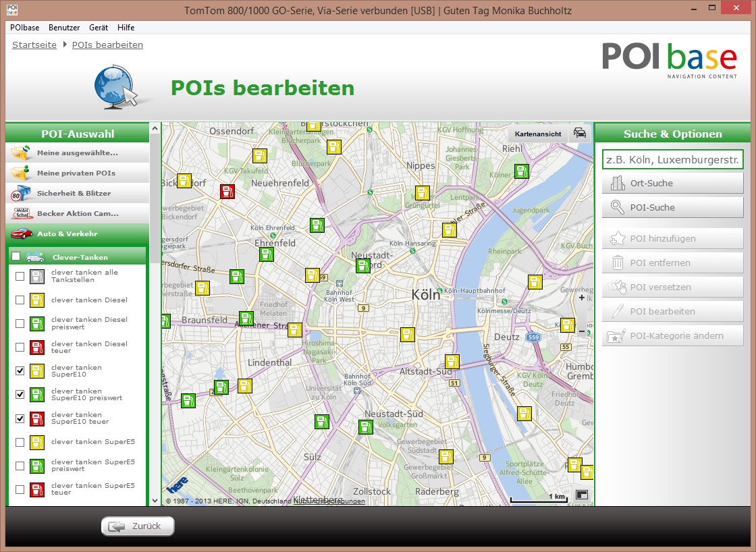The image size is (756, 552).
Task: Toggle the traffic car icon on map
Action: 579,133
